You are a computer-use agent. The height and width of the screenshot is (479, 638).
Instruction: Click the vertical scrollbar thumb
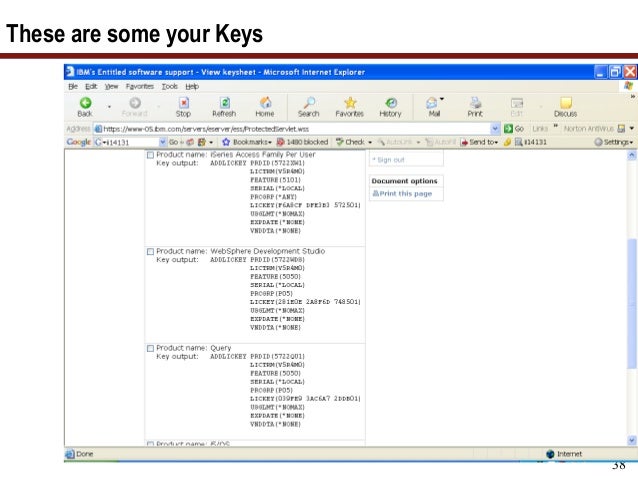coord(631,303)
